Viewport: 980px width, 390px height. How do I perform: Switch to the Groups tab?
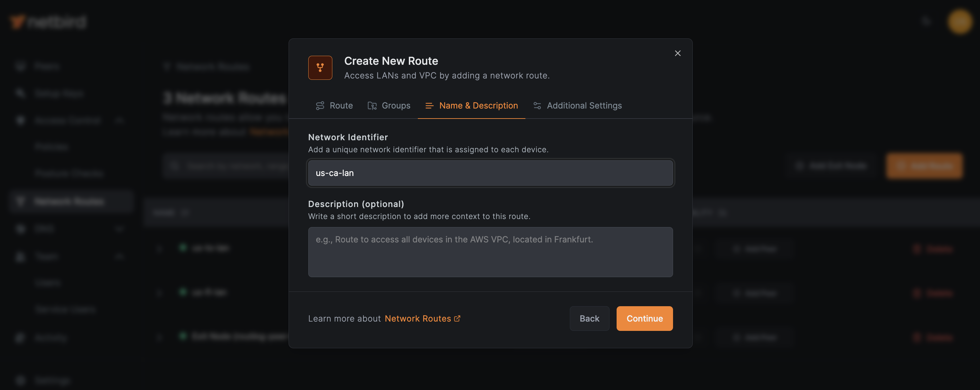[389, 106]
